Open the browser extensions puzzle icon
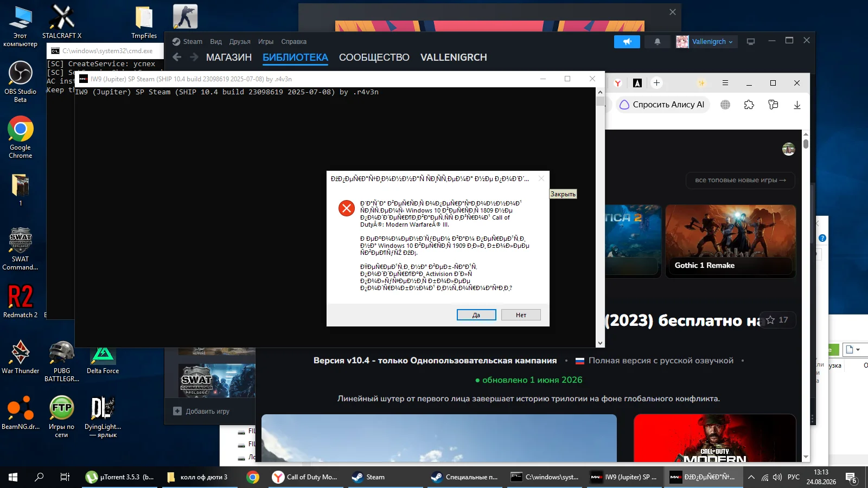This screenshot has height=488, width=868. coord(749,105)
